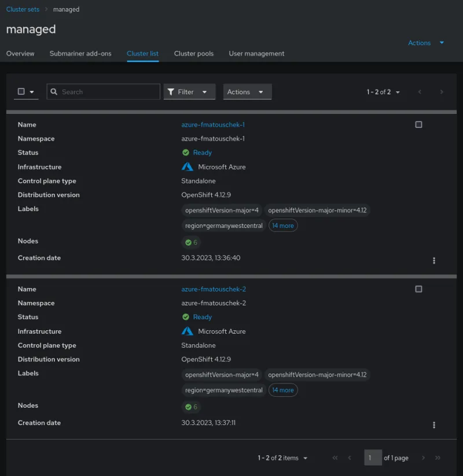Screen dimensions: 463x476
Task: Go to first page using double-chevron icon
Action: click(x=335, y=458)
